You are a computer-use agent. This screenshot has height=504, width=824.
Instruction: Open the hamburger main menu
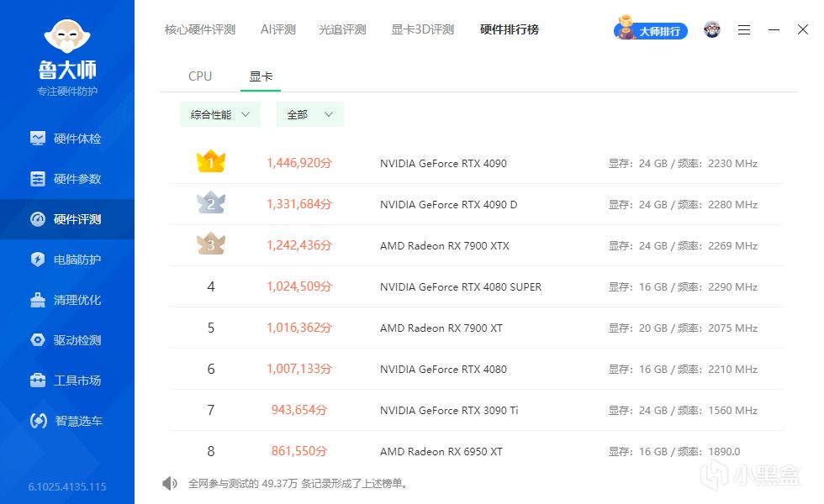tap(743, 30)
